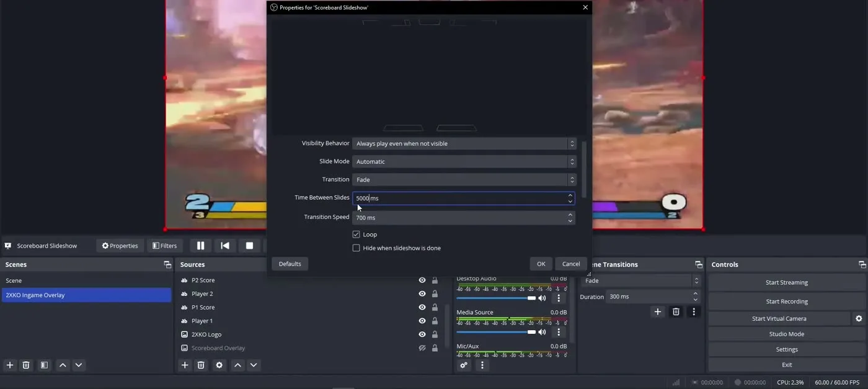Confirm properties with OK
Image resolution: width=868 pixels, height=389 pixels.
tap(541, 264)
